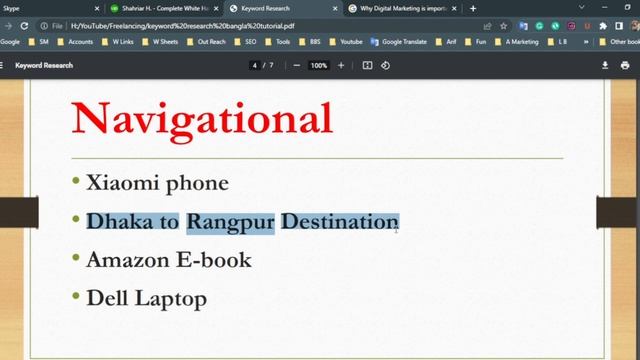This screenshot has width=640, height=360.
Task: Open the W Sheets bookmarks folder
Action: (160, 42)
